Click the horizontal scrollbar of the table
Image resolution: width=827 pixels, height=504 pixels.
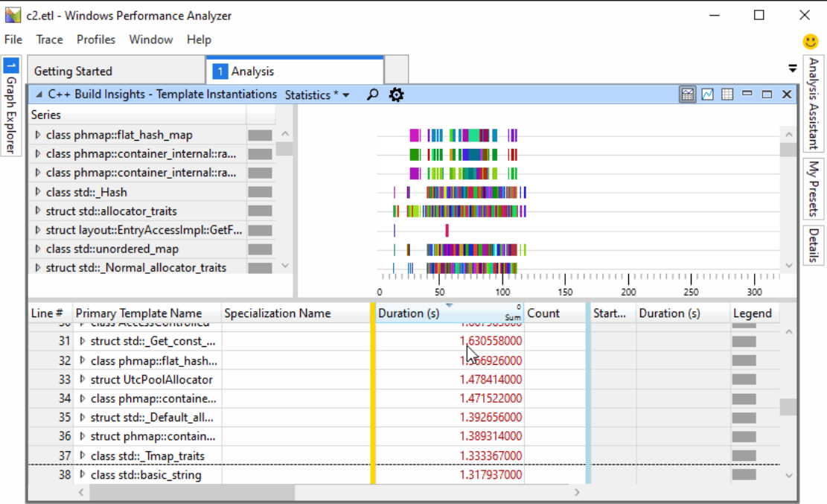tap(191, 492)
